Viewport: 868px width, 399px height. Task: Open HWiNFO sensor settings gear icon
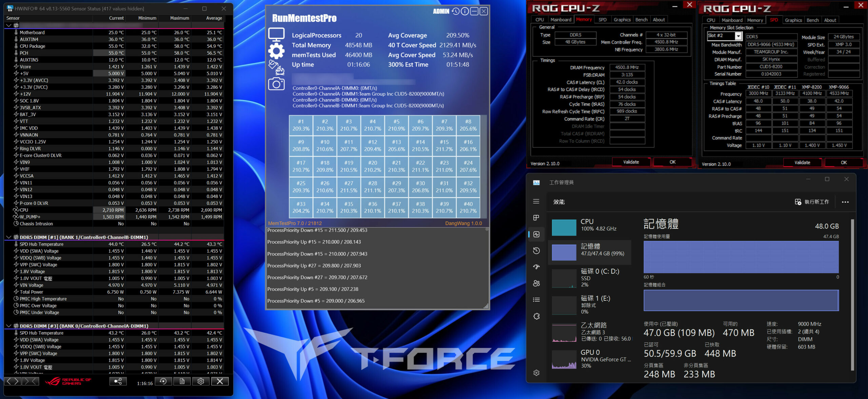coord(201,381)
